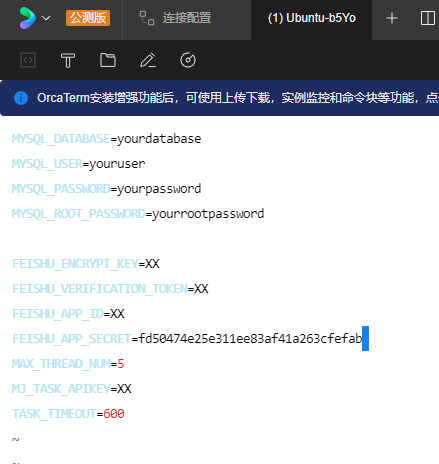439x464 pixels.
Task: Click the MAX_THREAD_NUM value 5
Action: click(121, 364)
